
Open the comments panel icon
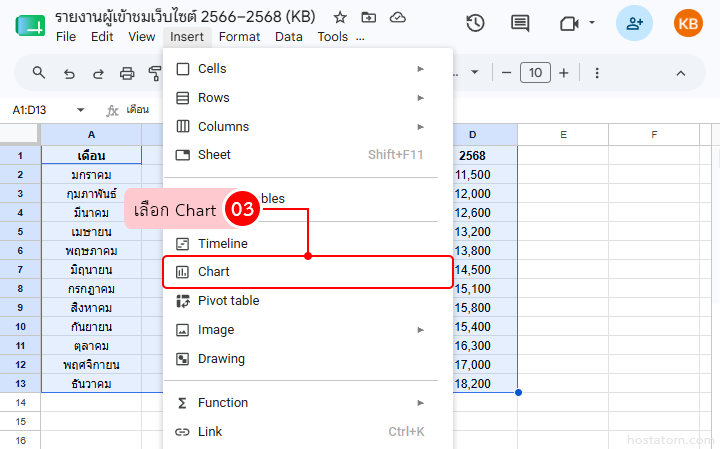coord(520,23)
